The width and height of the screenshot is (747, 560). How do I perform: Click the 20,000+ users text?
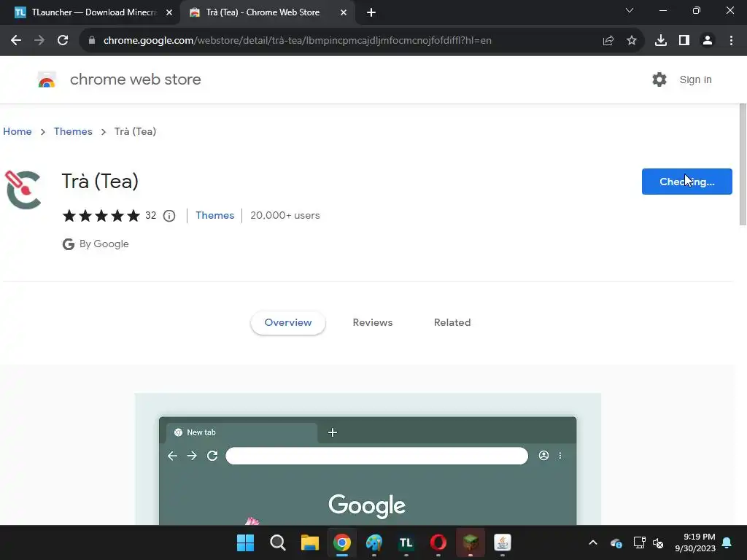[x=285, y=215]
